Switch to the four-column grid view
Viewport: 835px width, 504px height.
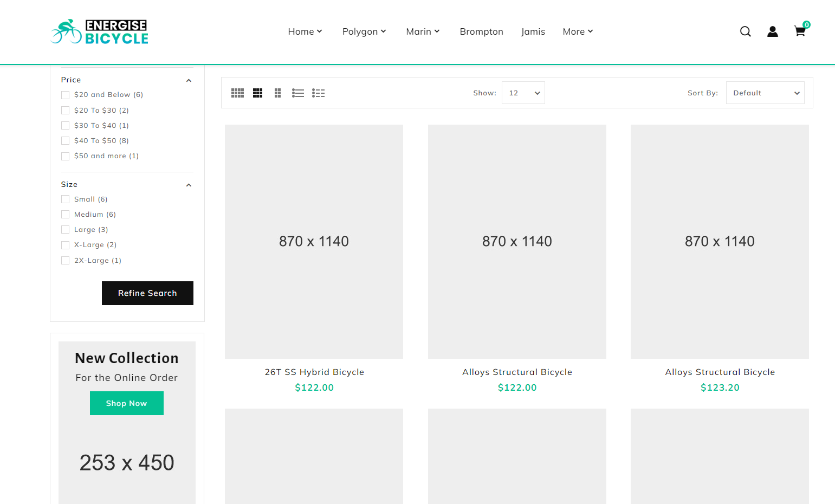[237, 93]
